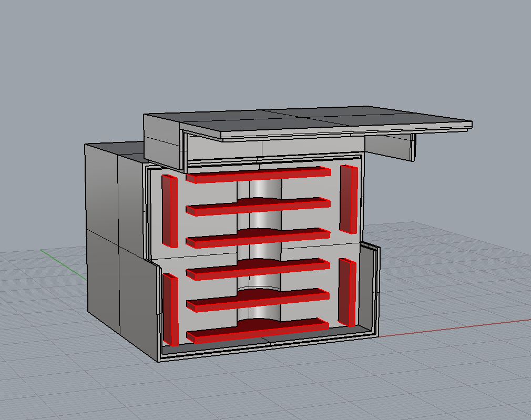Pick the upper-left red vertical panel
Screen dimensions: 531x420
click(x=170, y=211)
